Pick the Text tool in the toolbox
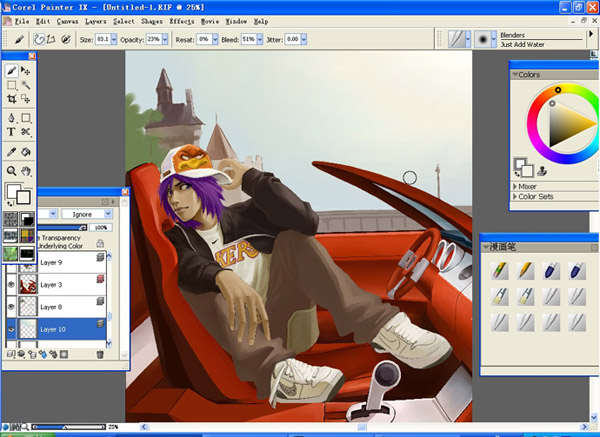The width and height of the screenshot is (600, 437). [12, 130]
